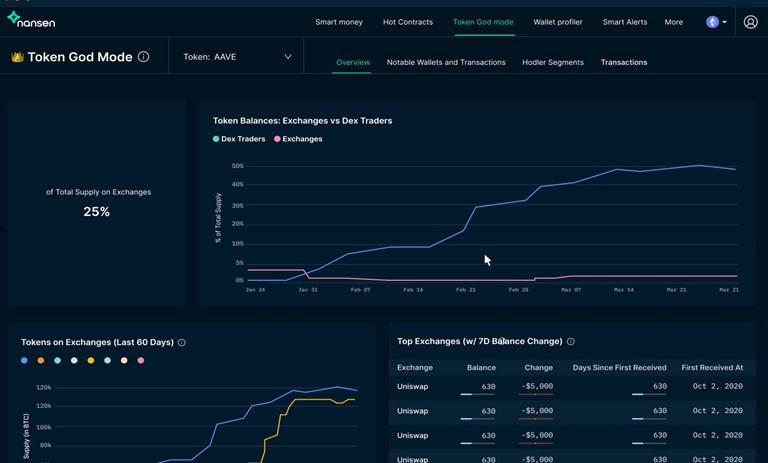Sort table by Exchange column header
Viewport: 768px width, 463px height.
(415, 367)
